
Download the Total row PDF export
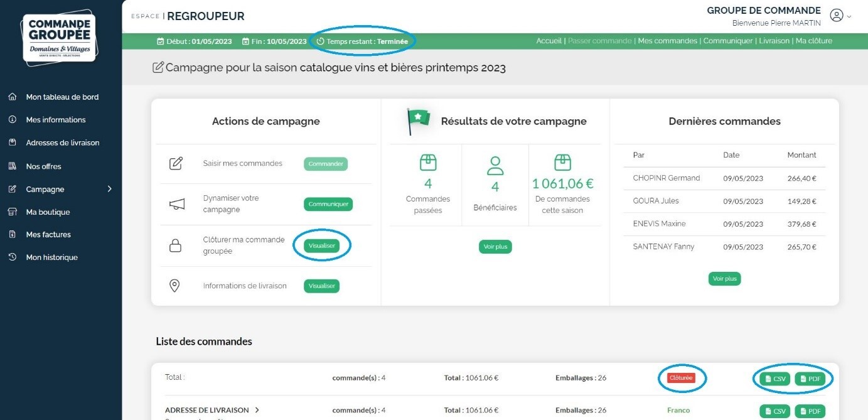pyautogui.click(x=810, y=379)
